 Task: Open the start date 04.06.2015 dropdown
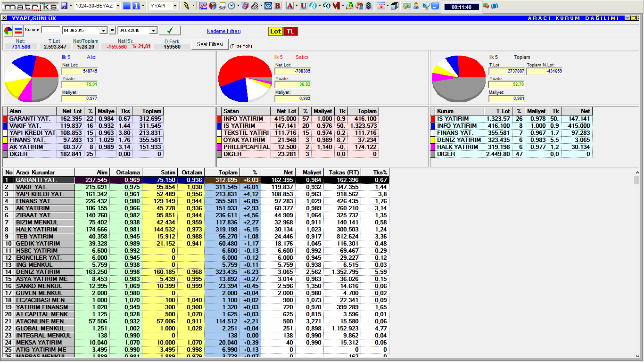[x=104, y=31]
